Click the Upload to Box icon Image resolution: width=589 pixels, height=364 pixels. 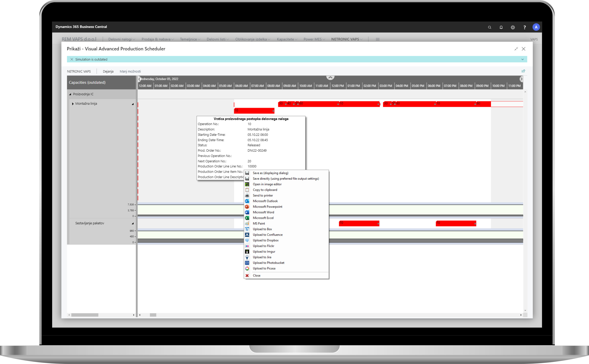pyautogui.click(x=247, y=229)
